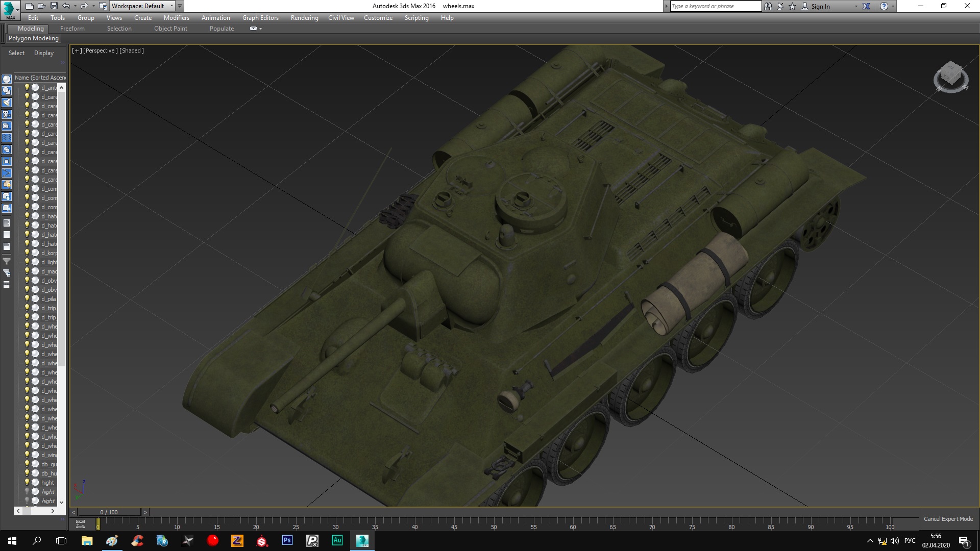Toggle visibility bulb for db_gu object
The height and width of the screenshot is (551, 980).
click(27, 464)
